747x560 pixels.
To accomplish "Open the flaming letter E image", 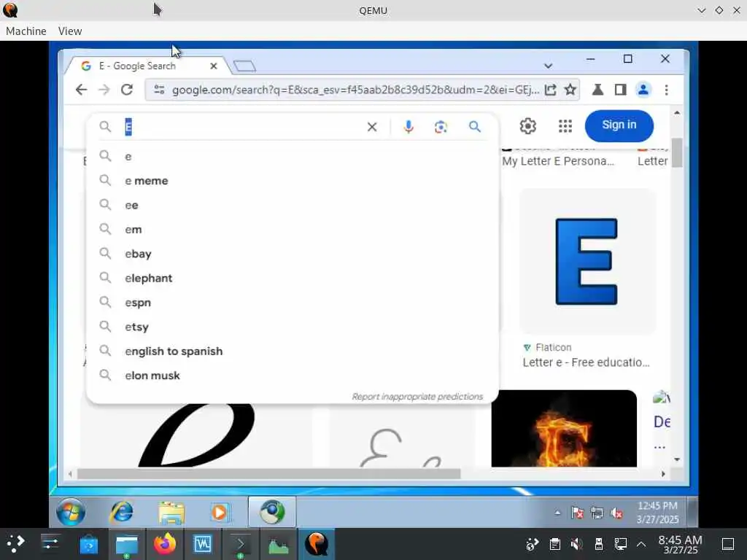I will (x=564, y=428).
